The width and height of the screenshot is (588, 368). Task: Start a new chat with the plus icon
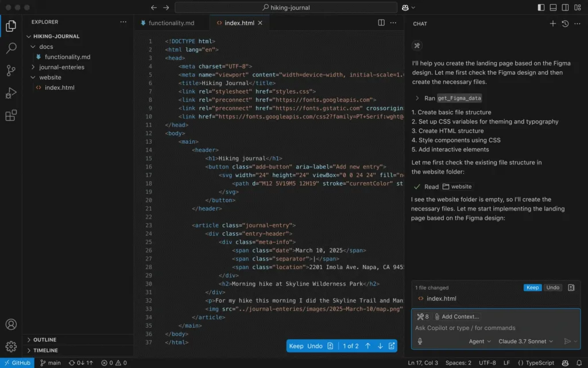click(553, 24)
